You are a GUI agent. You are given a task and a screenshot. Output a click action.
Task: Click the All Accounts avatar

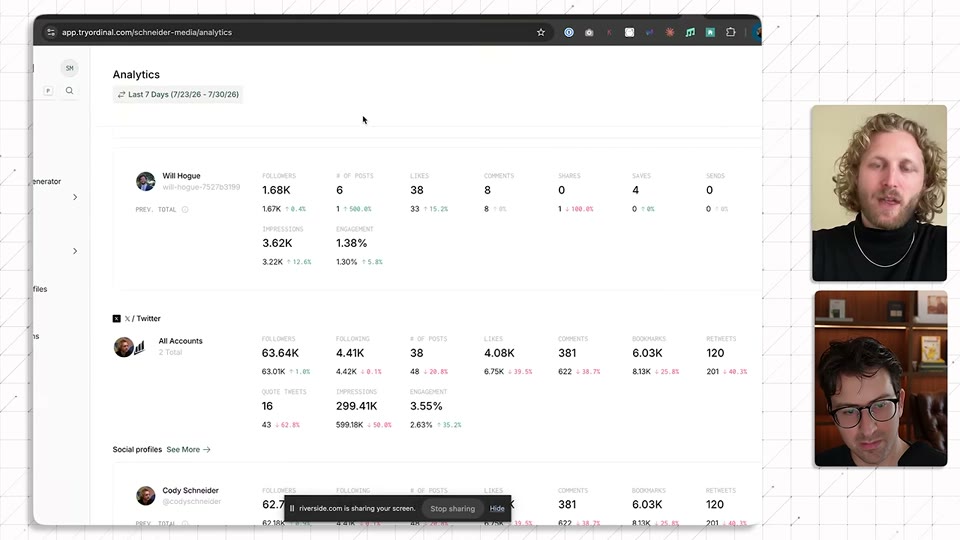tap(124, 347)
